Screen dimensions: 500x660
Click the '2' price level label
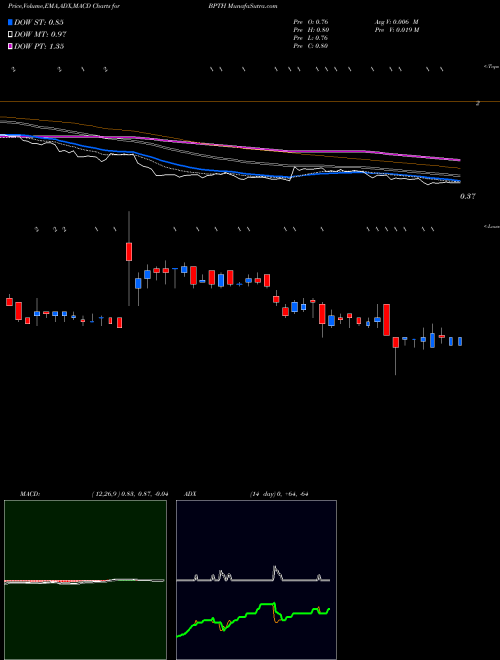[478, 103]
